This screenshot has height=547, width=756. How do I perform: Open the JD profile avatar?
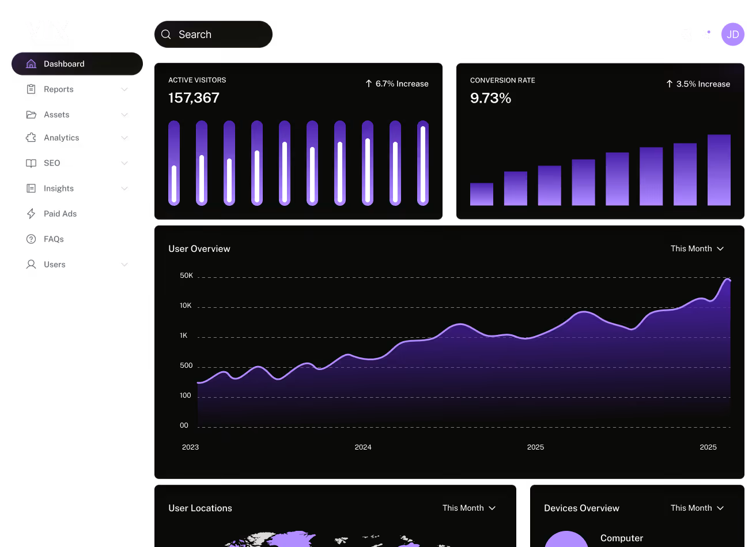click(733, 35)
